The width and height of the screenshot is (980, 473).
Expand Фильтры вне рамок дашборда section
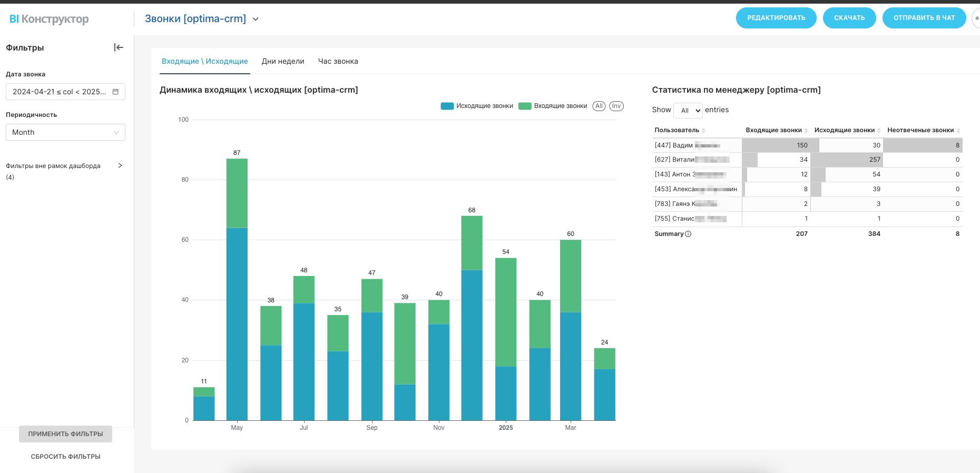pyautogui.click(x=120, y=165)
